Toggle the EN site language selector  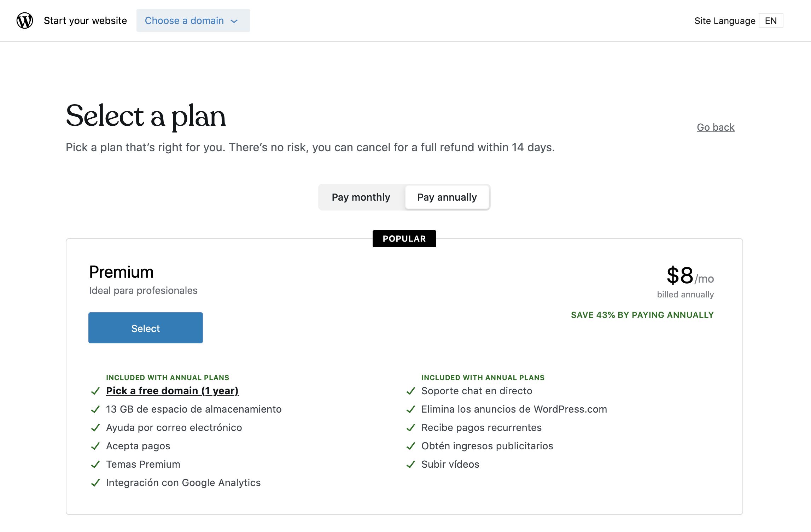(x=771, y=20)
